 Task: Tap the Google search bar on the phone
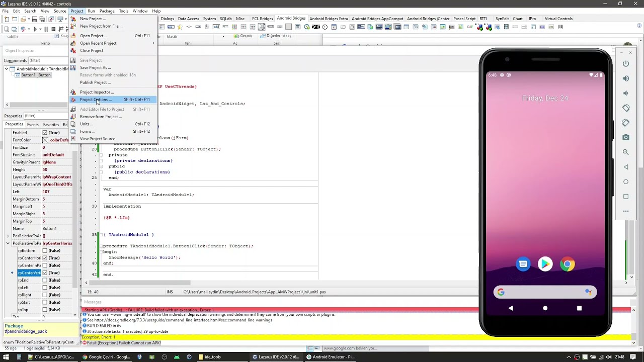[545, 292]
